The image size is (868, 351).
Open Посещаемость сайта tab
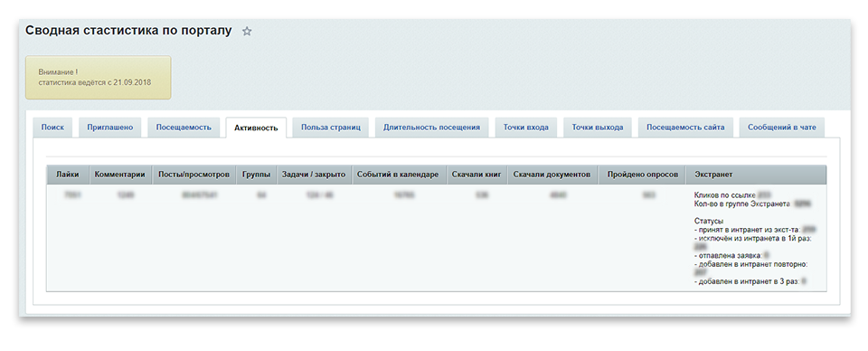(685, 128)
